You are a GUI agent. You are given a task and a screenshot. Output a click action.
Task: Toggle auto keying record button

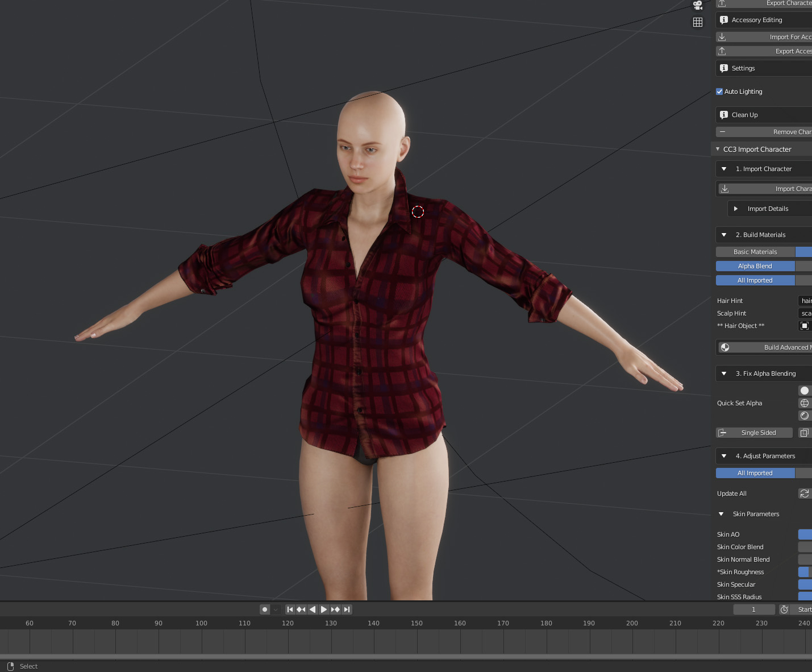point(265,609)
